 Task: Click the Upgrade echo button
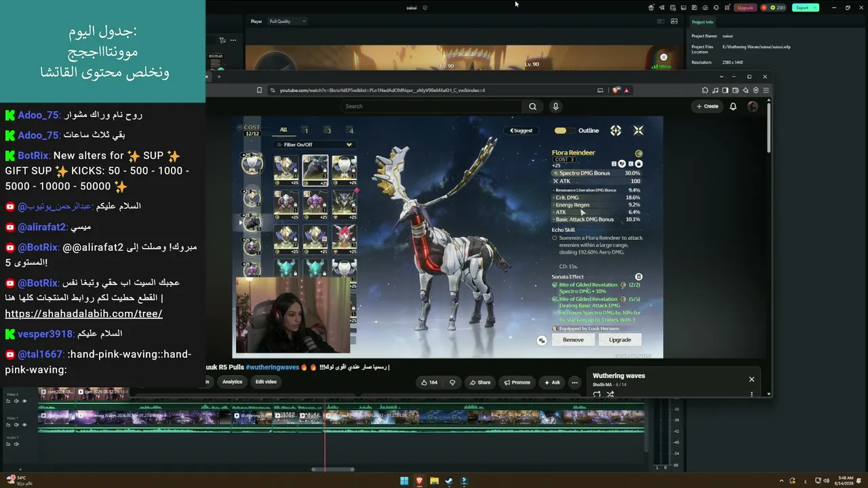click(x=620, y=340)
